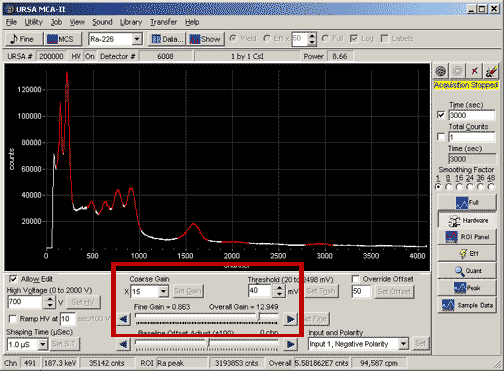Viewport: 504px width, 371px height.
Task: Click the red X clear icon
Action: [x=474, y=71]
